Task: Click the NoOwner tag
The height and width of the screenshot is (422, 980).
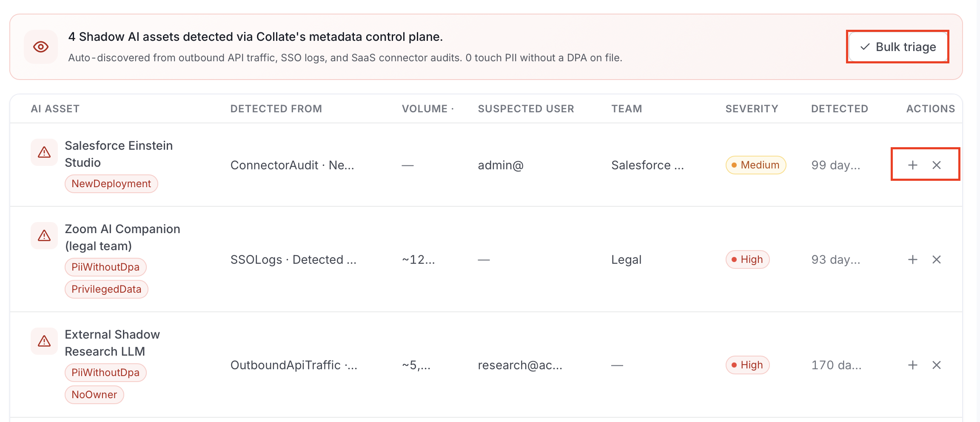Action: [94, 395]
